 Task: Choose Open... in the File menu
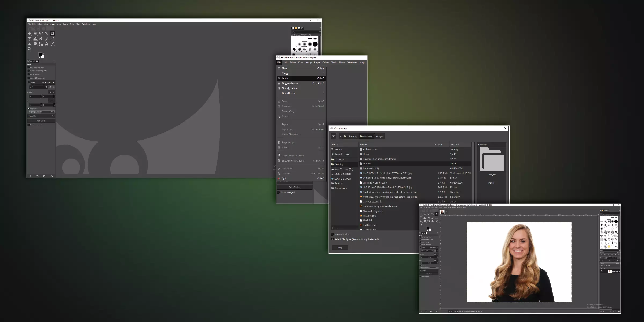click(x=301, y=78)
